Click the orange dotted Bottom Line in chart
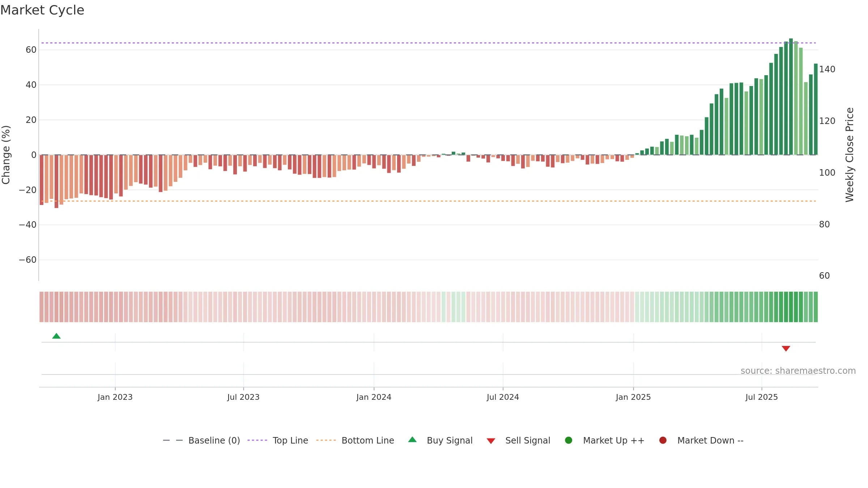 pyautogui.click(x=429, y=201)
